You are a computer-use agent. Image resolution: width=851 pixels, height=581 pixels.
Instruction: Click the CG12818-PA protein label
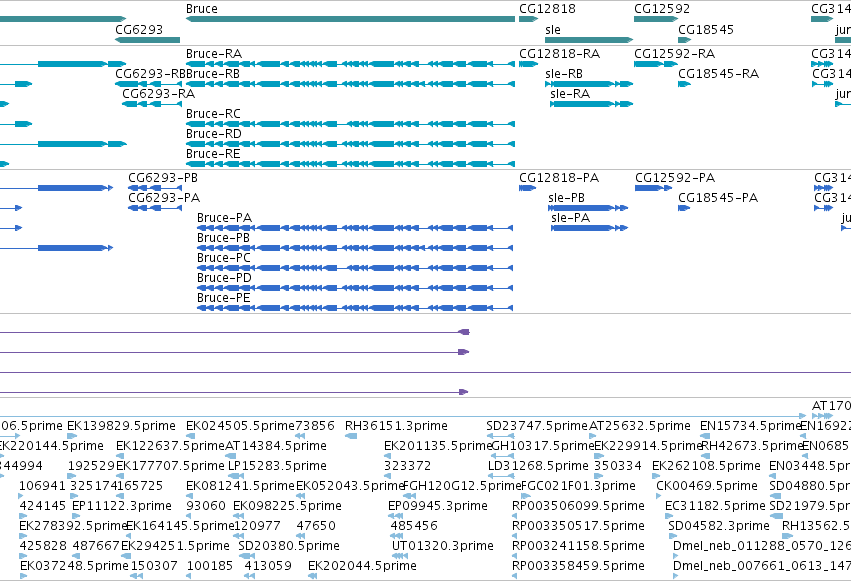pos(559,178)
